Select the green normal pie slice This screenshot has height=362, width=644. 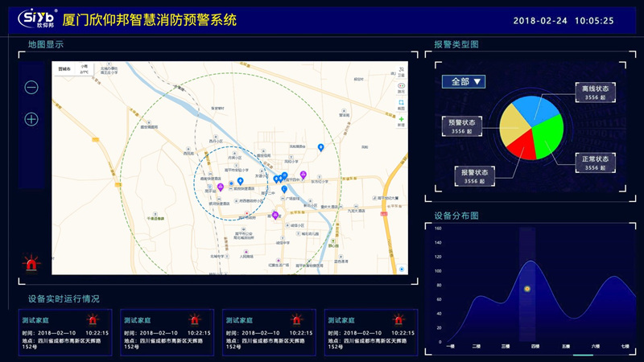point(550,138)
